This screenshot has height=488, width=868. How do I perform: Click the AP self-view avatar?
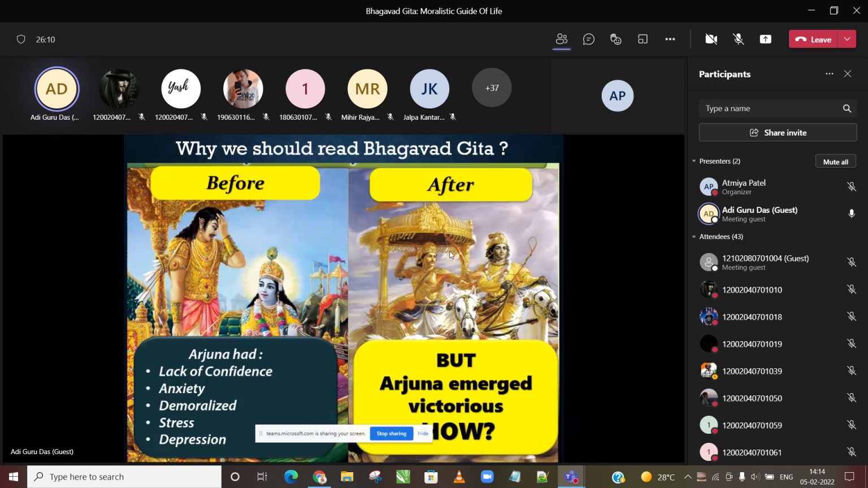pos(618,95)
